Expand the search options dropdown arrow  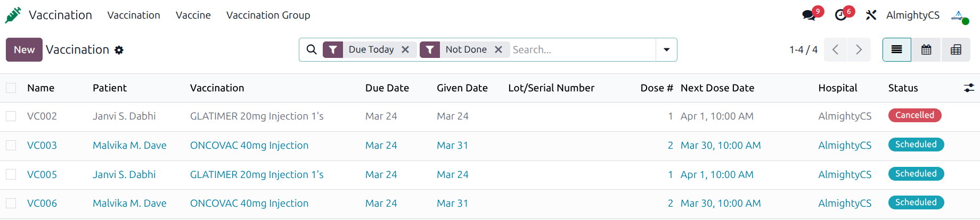click(666, 49)
